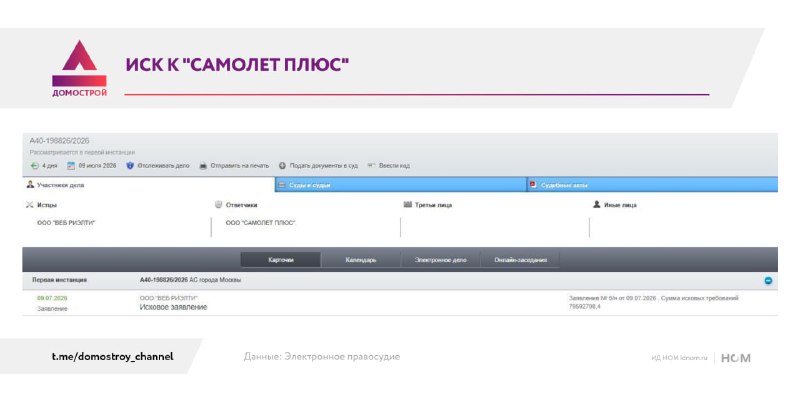800x397 pixels.
Task: Click the Отправить на печать link
Action: click(239, 166)
